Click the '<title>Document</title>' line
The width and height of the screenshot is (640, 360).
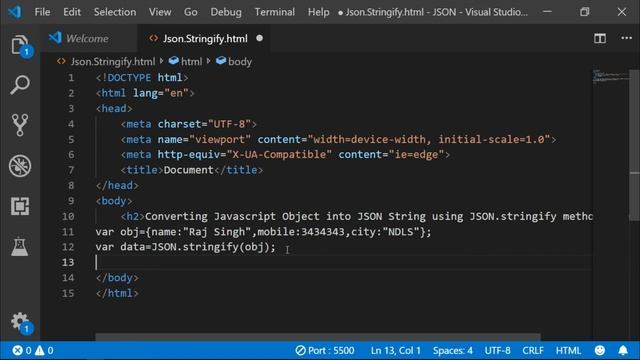pos(192,170)
